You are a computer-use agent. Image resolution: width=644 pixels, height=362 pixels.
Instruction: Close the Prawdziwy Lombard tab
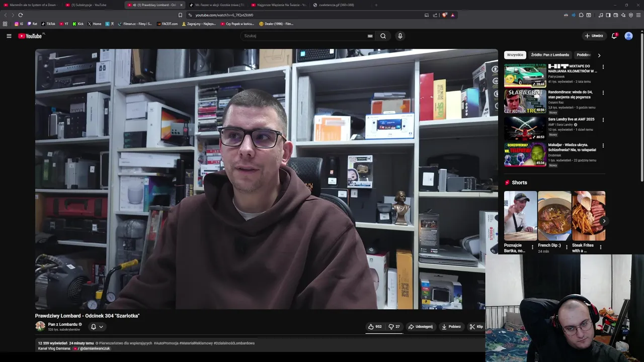(x=181, y=5)
